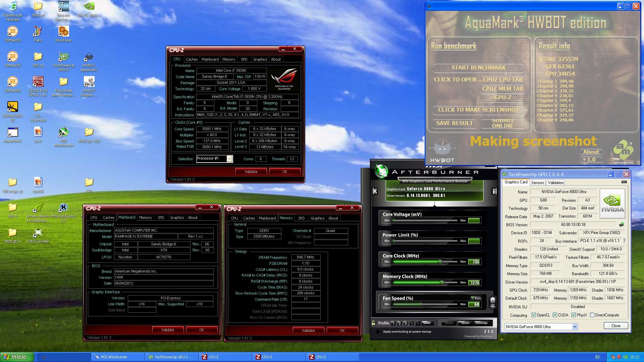The height and width of the screenshot is (362, 644).
Task: Select Afterburner profile slot 2
Action: (x=399, y=323)
